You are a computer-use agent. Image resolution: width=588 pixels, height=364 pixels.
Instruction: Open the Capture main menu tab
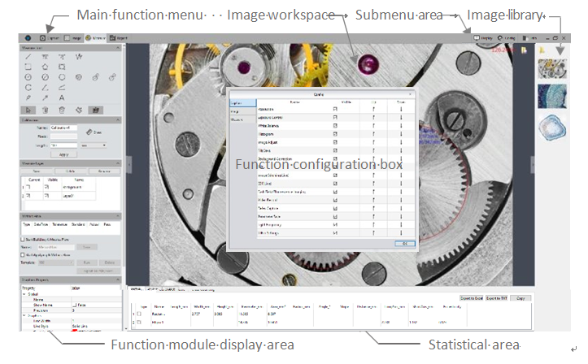coord(50,38)
